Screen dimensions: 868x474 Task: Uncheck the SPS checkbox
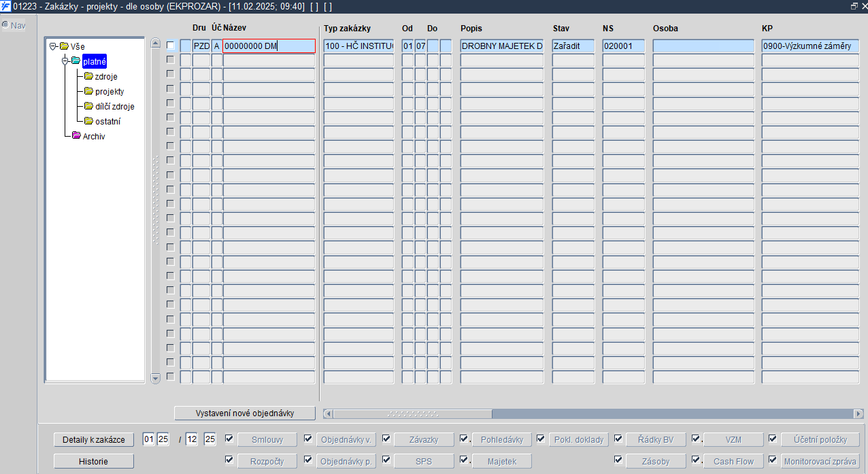(x=386, y=460)
